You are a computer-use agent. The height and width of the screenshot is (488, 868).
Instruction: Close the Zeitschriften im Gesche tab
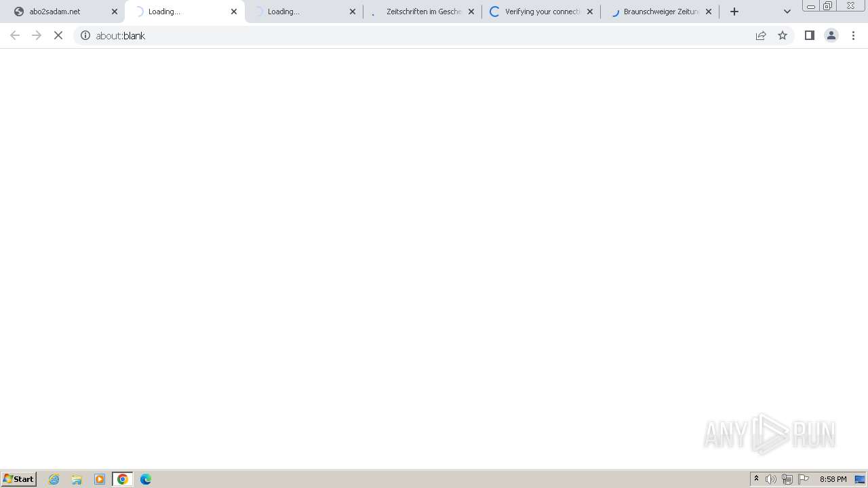click(471, 12)
